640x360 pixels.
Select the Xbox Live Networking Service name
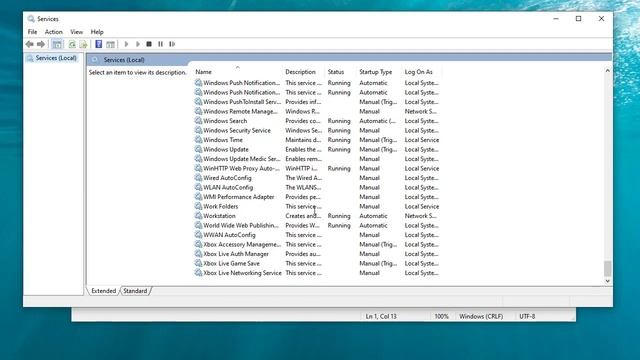242,273
